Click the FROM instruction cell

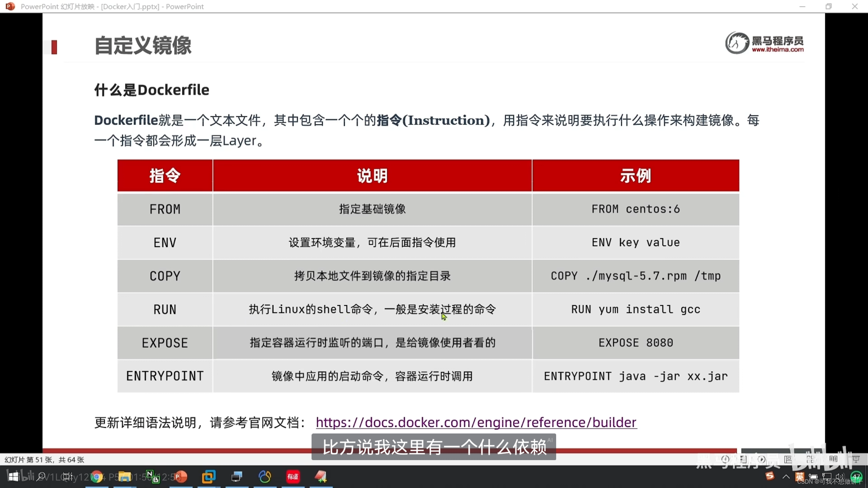click(165, 209)
